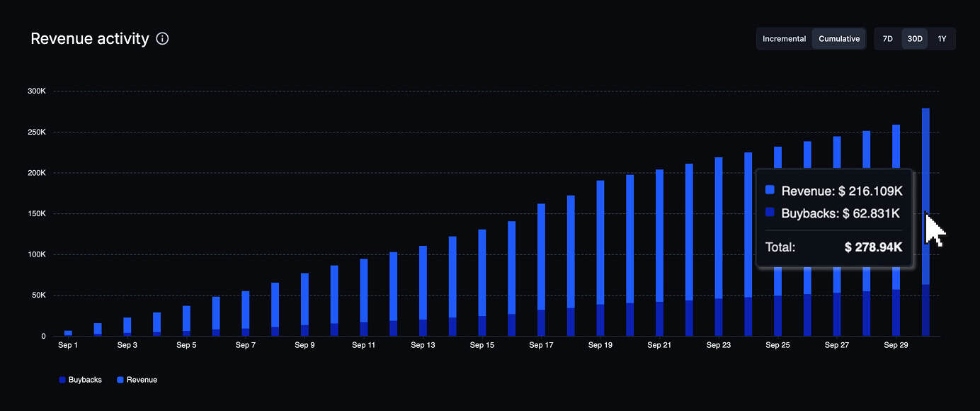Click the Sep 5 x-axis label
This screenshot has height=411, width=980.
click(x=186, y=346)
